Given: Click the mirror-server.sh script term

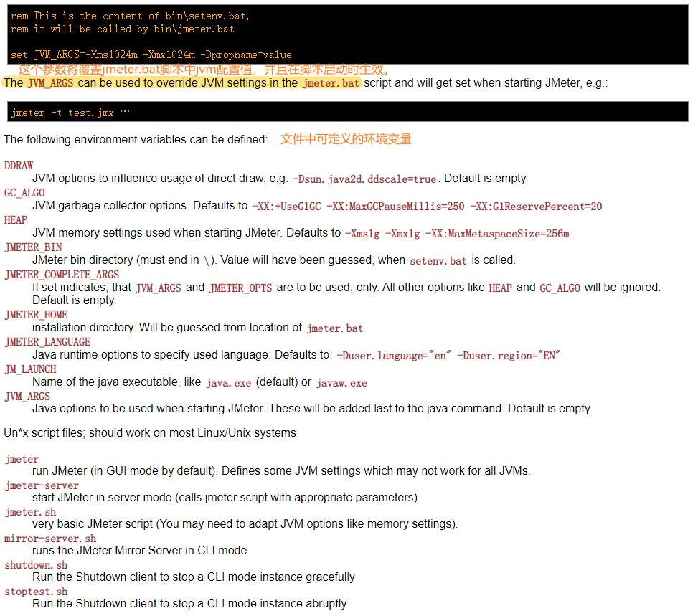Looking at the screenshot, I should [50, 539].
